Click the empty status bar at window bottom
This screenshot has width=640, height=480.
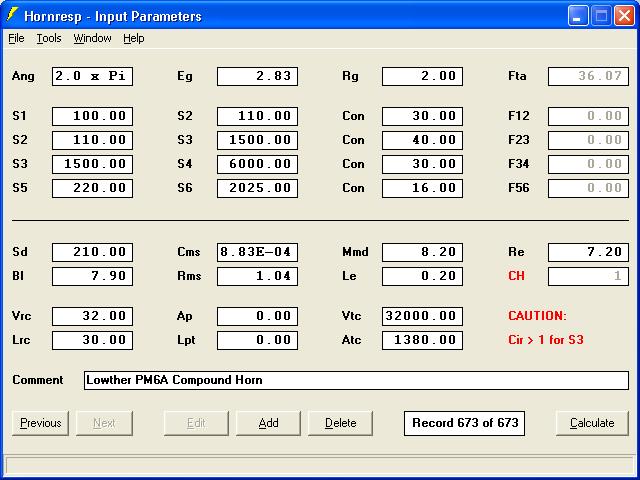(x=320, y=465)
